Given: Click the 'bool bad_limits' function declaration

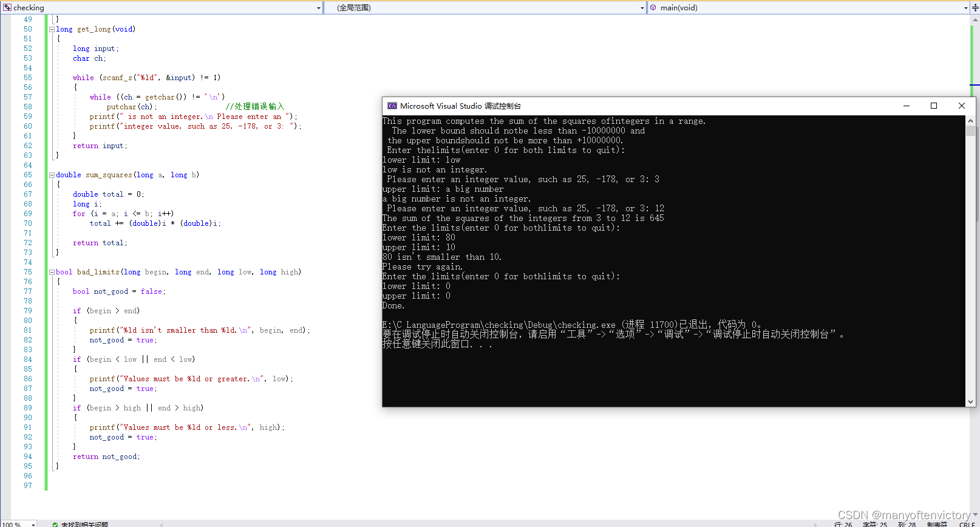Looking at the screenshot, I should 179,272.
